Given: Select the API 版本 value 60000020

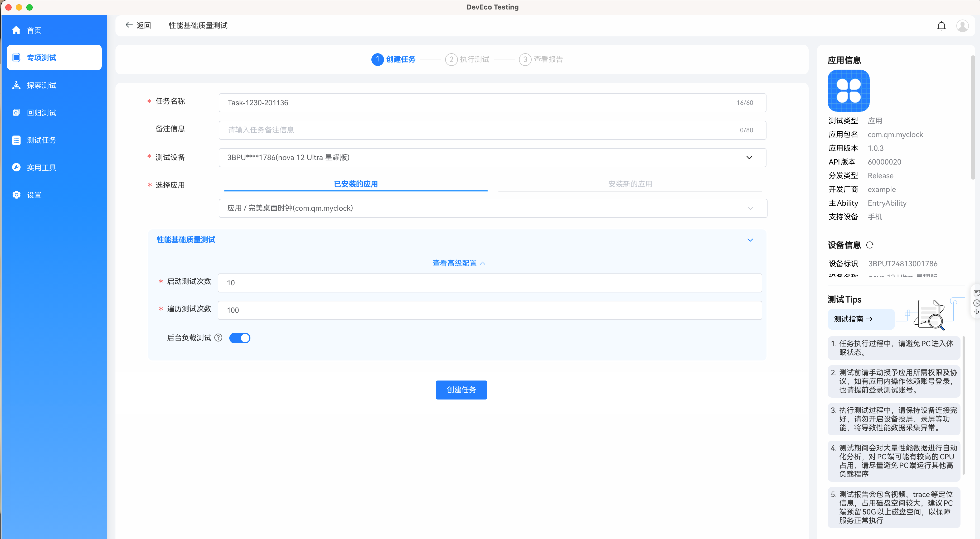Looking at the screenshot, I should [884, 162].
